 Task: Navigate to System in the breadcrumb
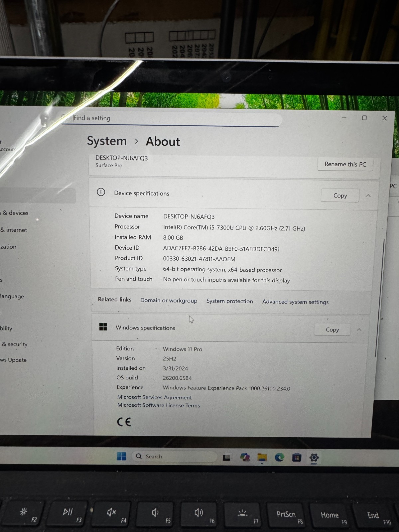pyautogui.click(x=107, y=141)
